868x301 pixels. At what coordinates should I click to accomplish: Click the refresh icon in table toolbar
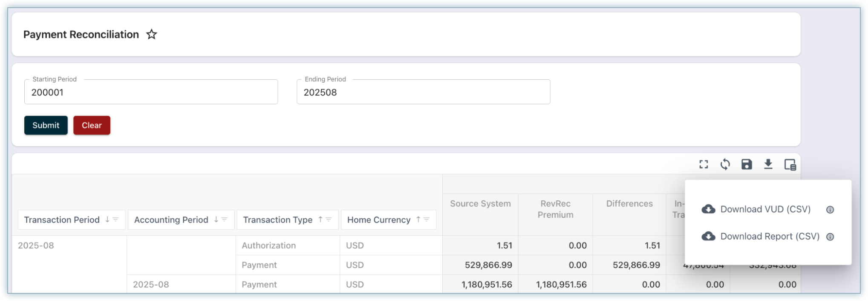725,165
